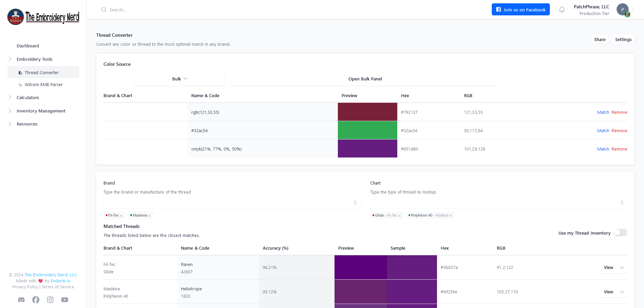
Task: Click the notification bell icon
Action: tap(562, 10)
